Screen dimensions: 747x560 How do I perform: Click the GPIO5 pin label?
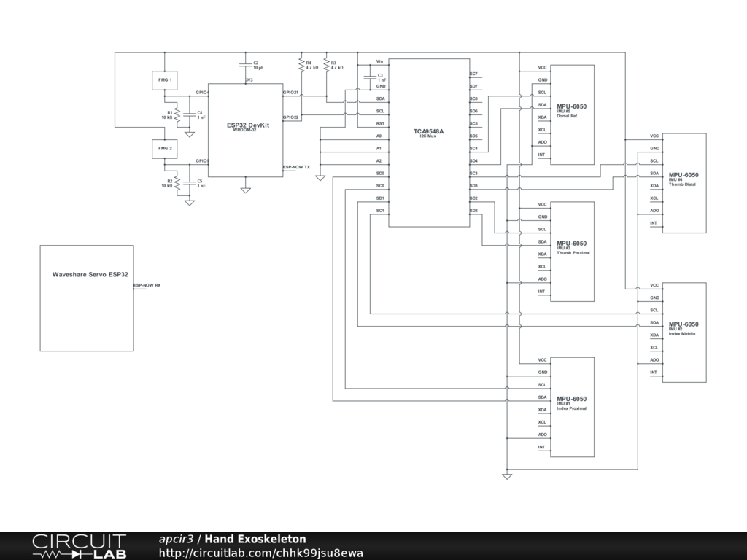(x=203, y=161)
